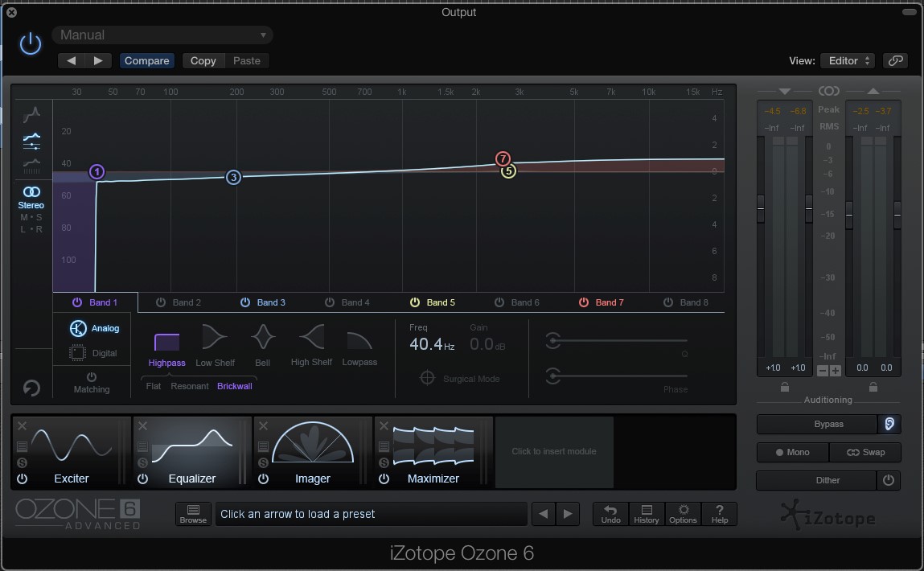Choose the Bell filter shape
Viewport: 924px width, 571px height.
click(263, 346)
